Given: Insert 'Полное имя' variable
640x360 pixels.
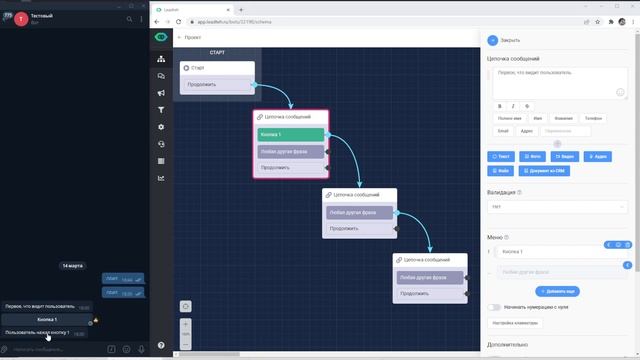Looking at the screenshot, I should pyautogui.click(x=509, y=118).
